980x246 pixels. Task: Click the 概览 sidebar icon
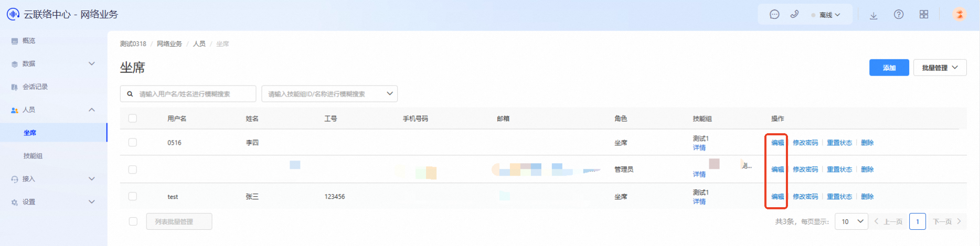[15, 41]
